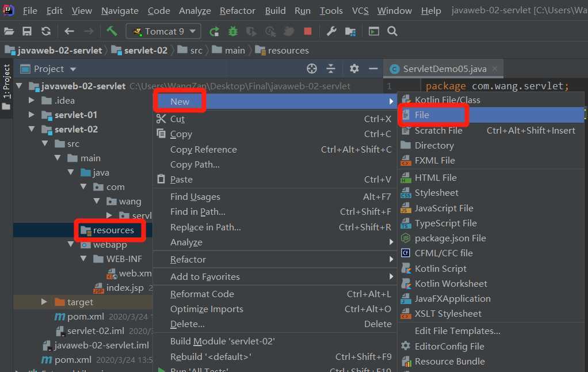Open the Project view selector dropdown
This screenshot has height=372, width=588.
click(x=73, y=69)
